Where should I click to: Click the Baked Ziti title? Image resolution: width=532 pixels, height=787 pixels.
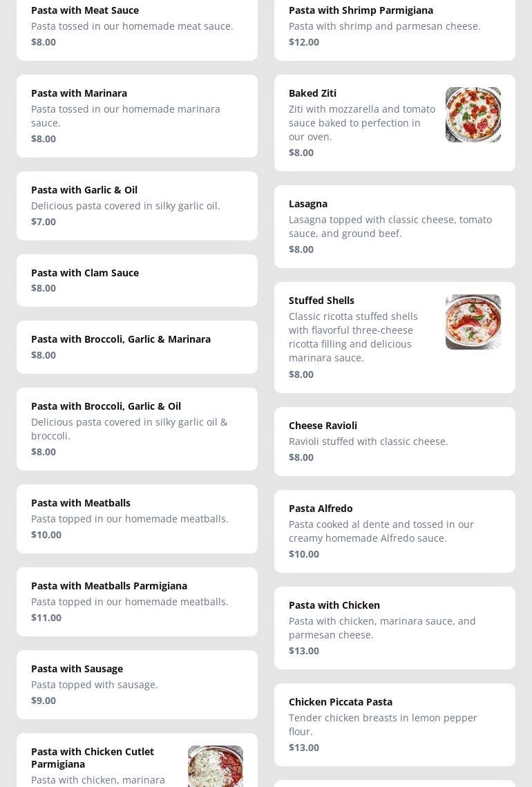[x=312, y=93]
